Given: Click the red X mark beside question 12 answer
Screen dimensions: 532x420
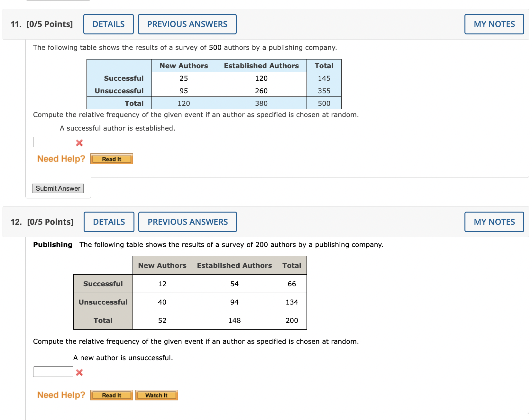Looking at the screenshot, I should [x=79, y=372].
